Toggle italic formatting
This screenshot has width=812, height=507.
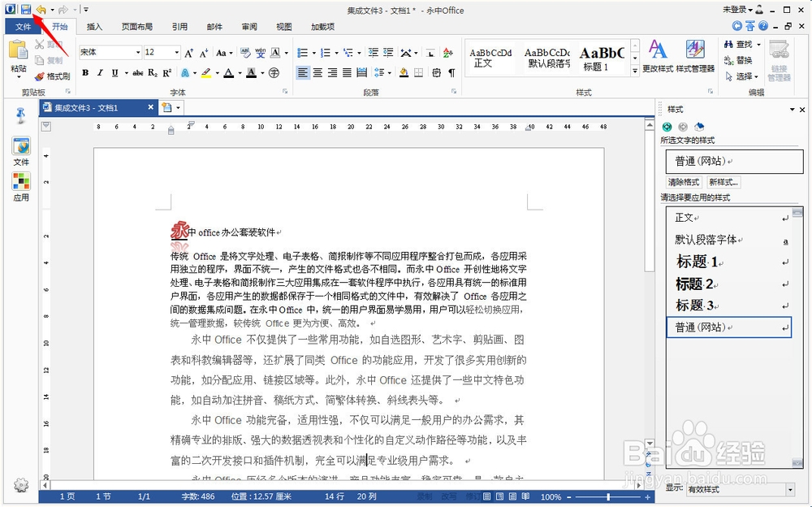100,73
